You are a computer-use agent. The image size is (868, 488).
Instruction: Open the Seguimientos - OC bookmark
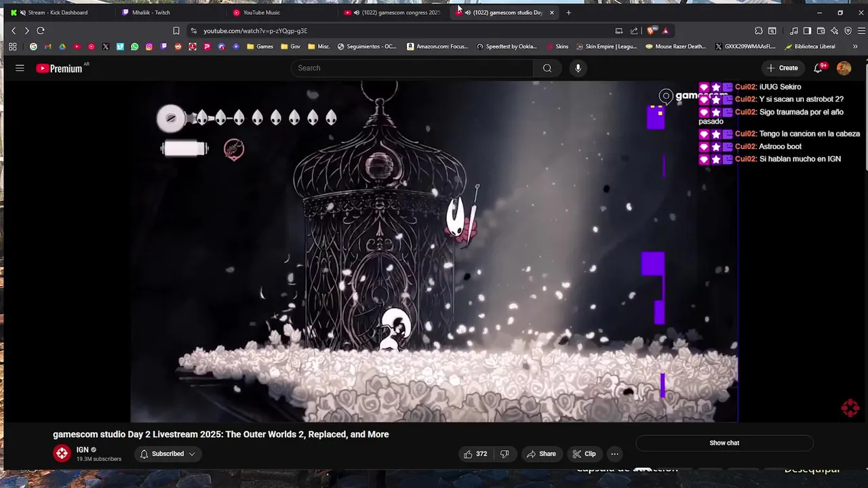367,47
